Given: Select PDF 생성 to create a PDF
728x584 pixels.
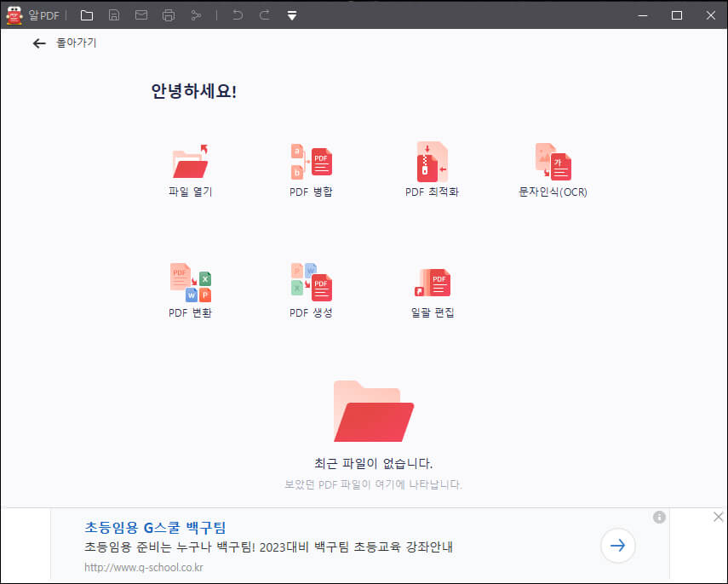Looking at the screenshot, I should coord(312,288).
